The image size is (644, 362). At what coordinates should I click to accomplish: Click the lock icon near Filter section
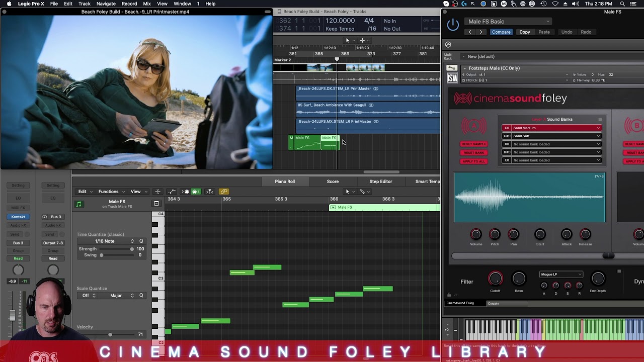click(449, 295)
